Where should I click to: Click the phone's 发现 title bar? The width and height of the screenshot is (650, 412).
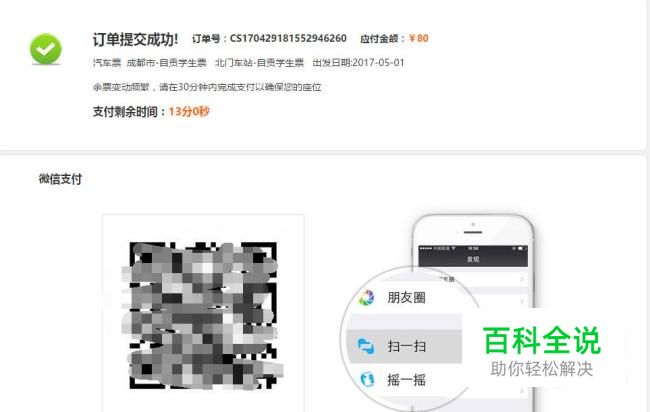pos(473,259)
